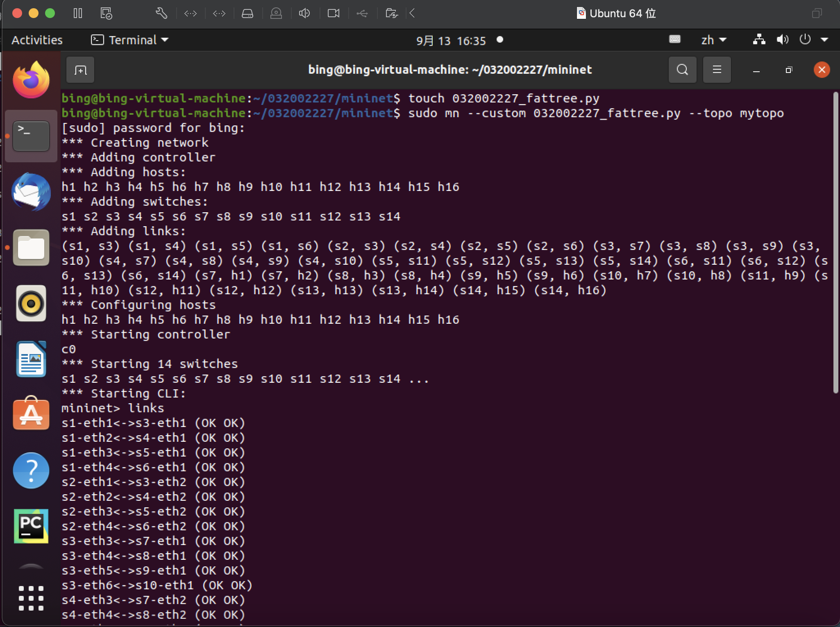
Task: Open the terminal hamburger menu
Action: coord(717,70)
